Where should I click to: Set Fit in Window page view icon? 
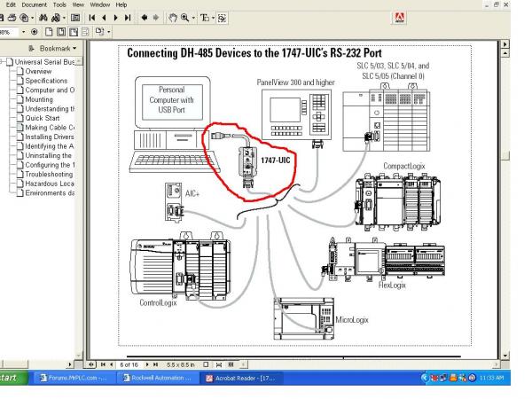point(61,32)
